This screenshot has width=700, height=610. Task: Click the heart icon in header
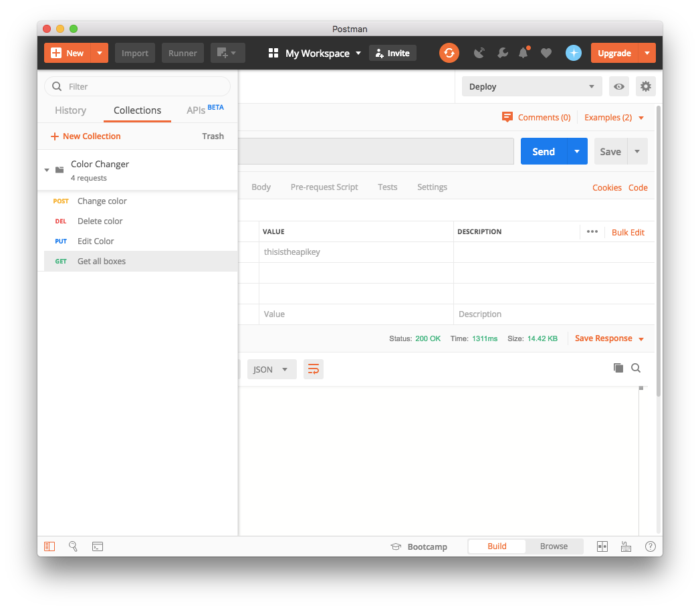[546, 53]
